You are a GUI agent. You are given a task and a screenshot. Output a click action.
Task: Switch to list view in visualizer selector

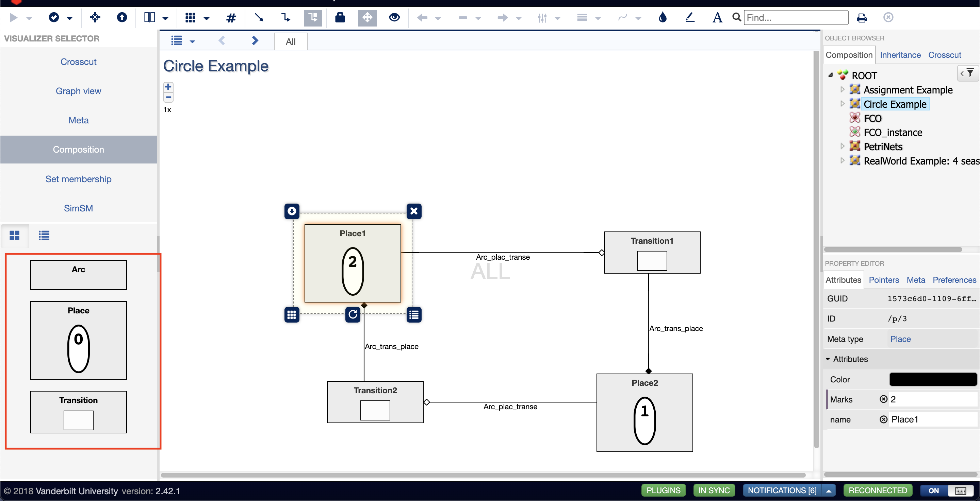pyautogui.click(x=44, y=236)
